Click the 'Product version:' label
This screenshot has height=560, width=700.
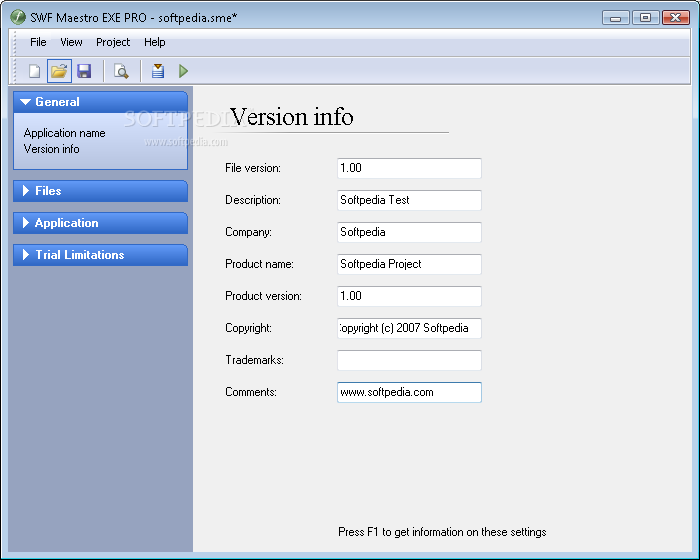click(263, 296)
